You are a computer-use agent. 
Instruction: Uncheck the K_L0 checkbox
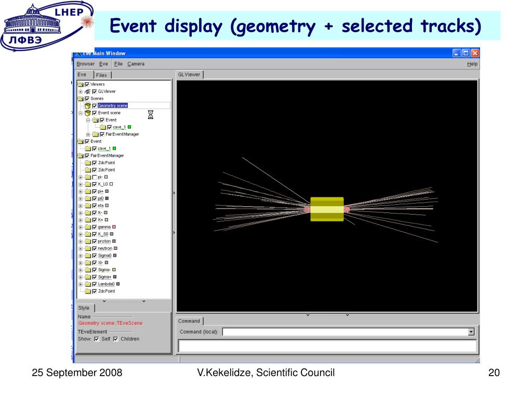(95, 184)
